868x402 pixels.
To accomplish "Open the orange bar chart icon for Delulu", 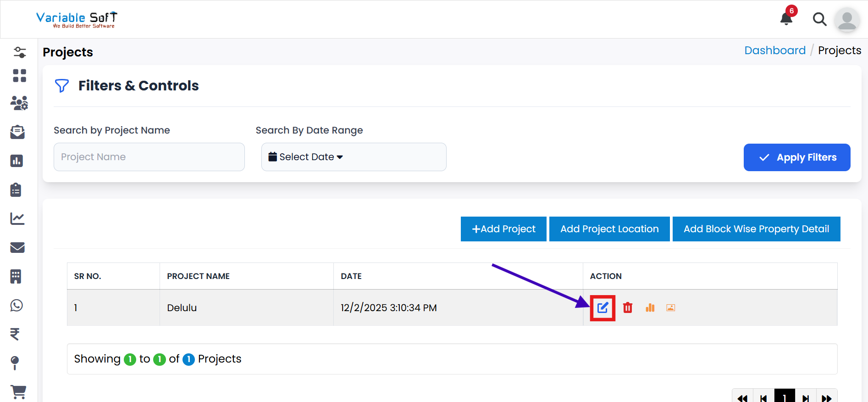I will click(x=650, y=308).
